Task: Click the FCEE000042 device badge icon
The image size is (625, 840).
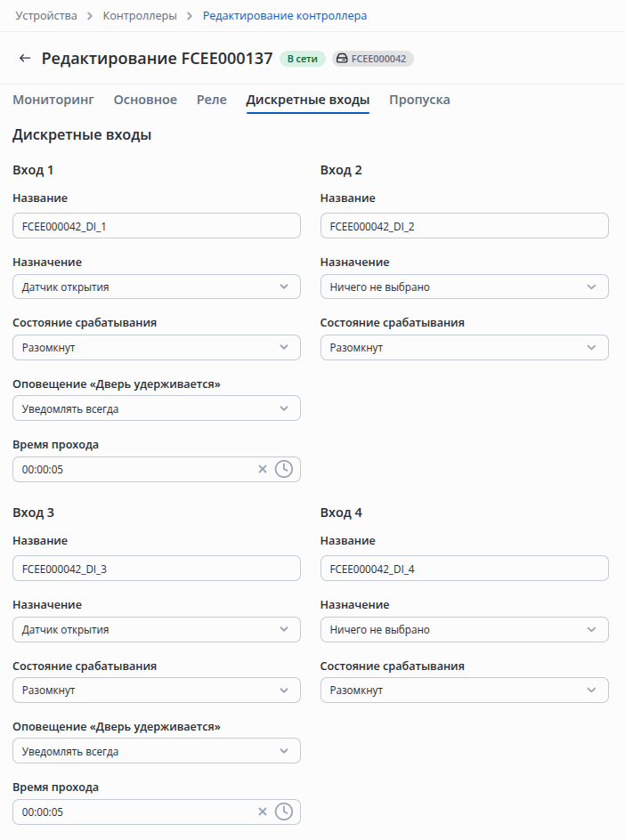Action: [342, 59]
